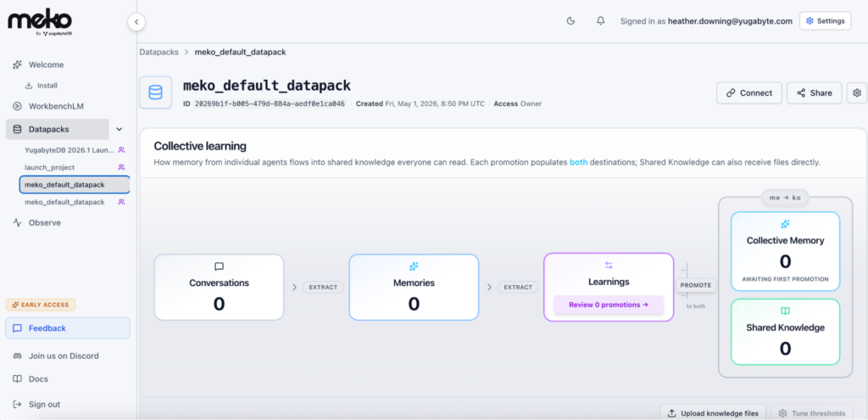The height and width of the screenshot is (420, 868).
Task: Open the launch_project datapack
Action: [x=50, y=167]
